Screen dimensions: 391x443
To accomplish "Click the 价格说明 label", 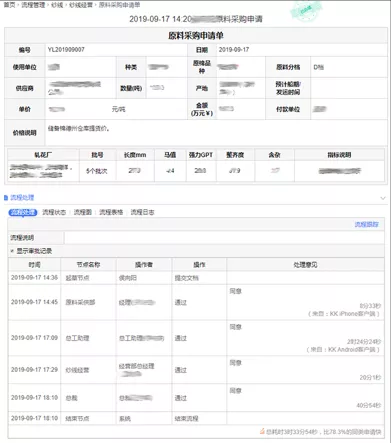I will coord(25,133).
